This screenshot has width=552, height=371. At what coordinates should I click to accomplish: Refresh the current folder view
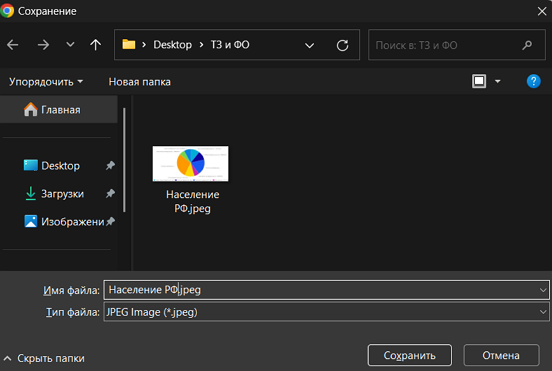click(x=342, y=45)
